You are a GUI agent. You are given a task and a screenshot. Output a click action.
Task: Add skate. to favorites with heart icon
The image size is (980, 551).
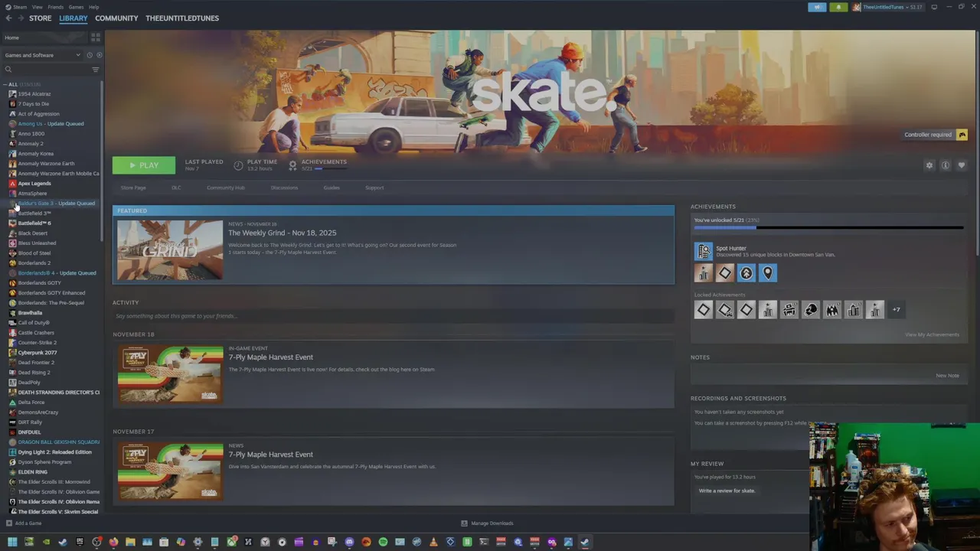[x=962, y=165]
